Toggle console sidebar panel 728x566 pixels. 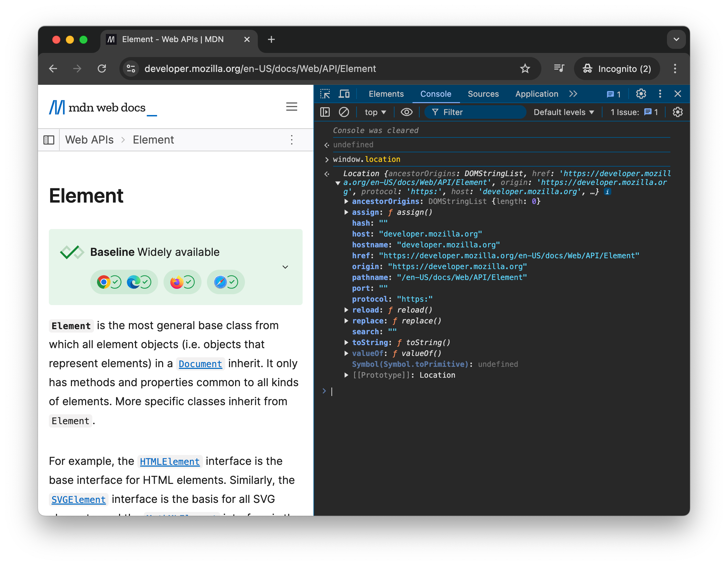pos(325,112)
